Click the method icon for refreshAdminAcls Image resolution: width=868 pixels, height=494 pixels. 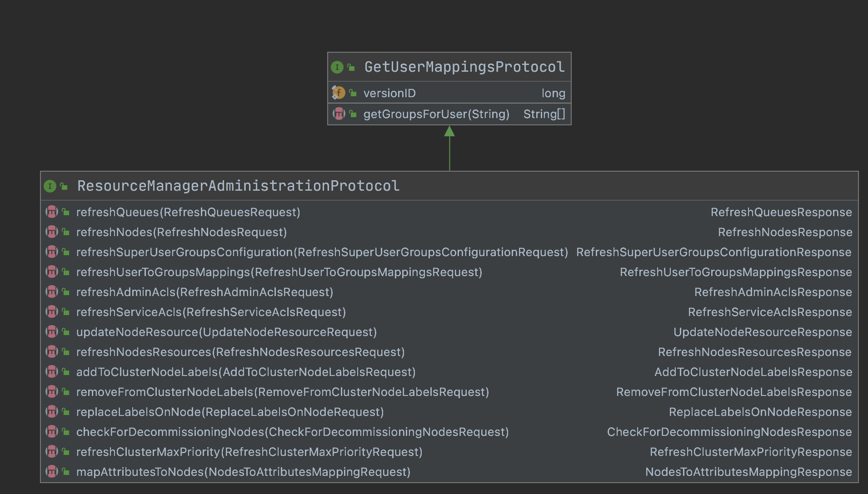[x=52, y=291]
